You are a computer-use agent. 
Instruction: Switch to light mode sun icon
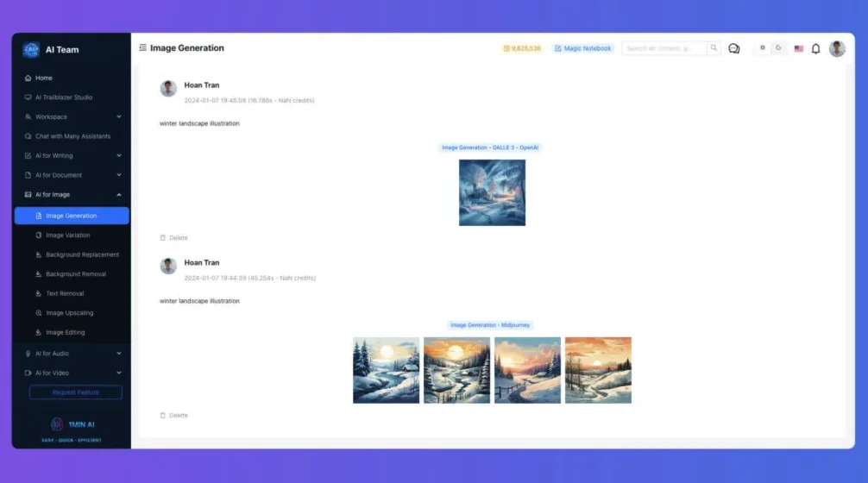pos(762,48)
